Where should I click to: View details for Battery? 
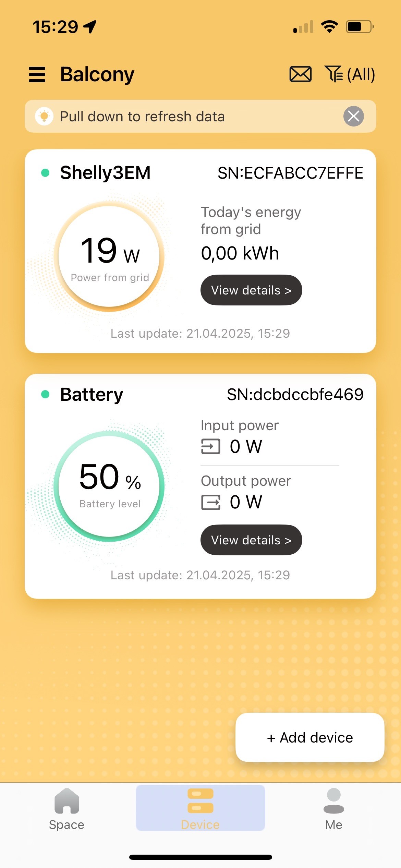251,540
